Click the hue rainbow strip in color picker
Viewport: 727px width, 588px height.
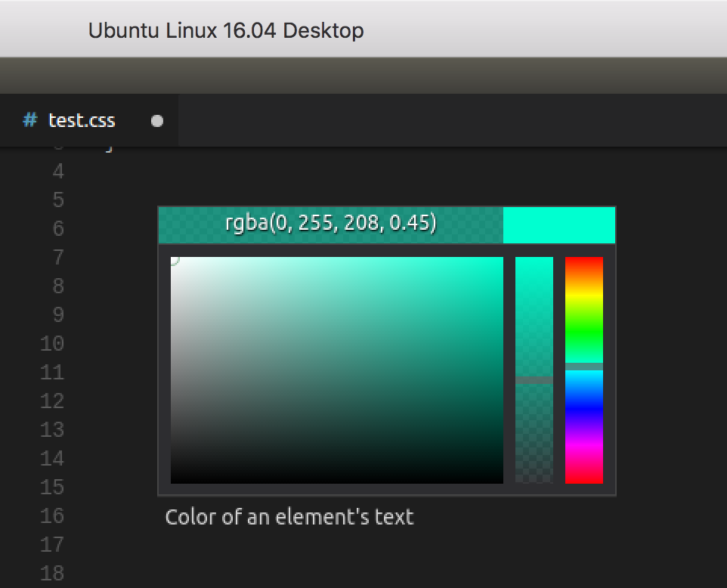pos(583,370)
